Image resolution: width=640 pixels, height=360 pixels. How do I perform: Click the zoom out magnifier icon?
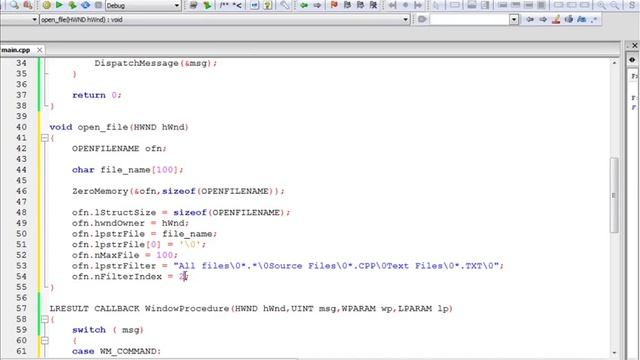(x=614, y=5)
